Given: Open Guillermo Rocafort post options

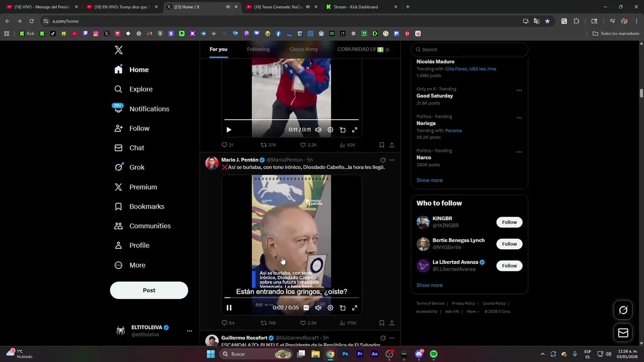Looking at the screenshot, I should pos(392,338).
